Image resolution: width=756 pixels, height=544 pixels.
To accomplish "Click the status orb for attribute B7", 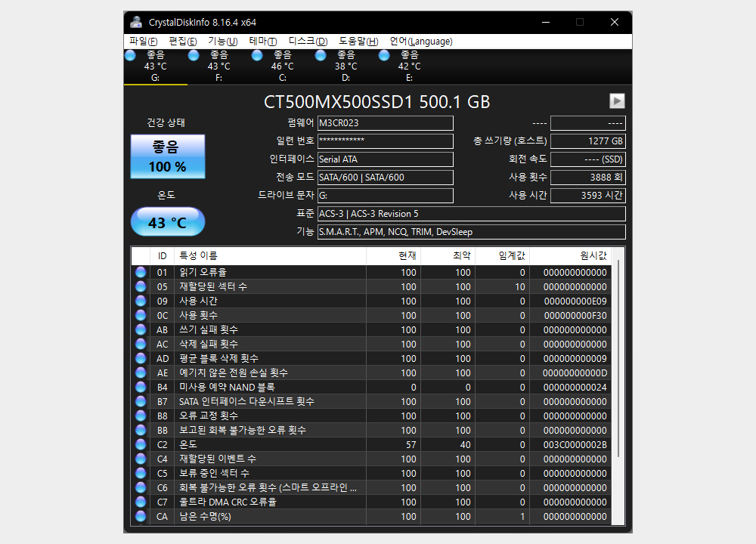I will [x=141, y=401].
